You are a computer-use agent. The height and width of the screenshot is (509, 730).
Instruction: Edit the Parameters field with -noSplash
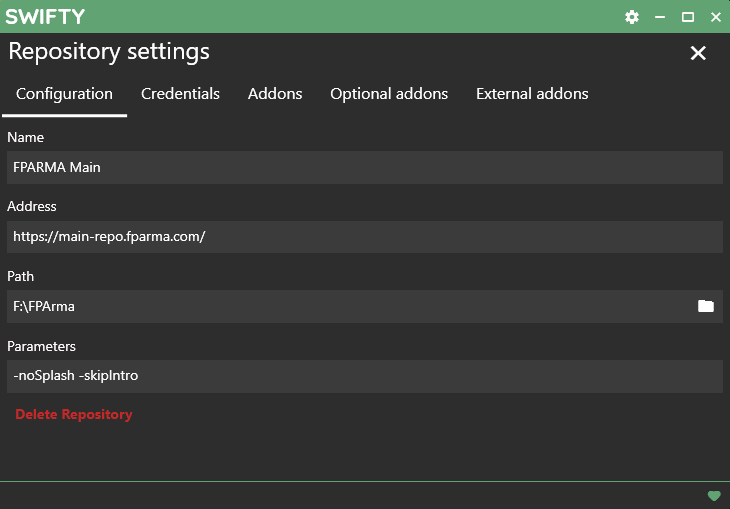click(x=365, y=376)
